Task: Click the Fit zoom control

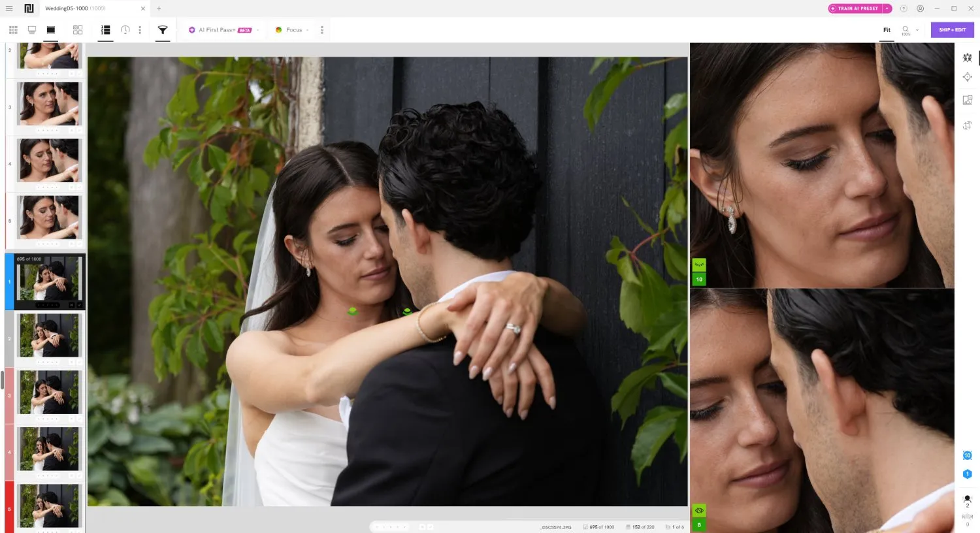Action: pyautogui.click(x=886, y=29)
